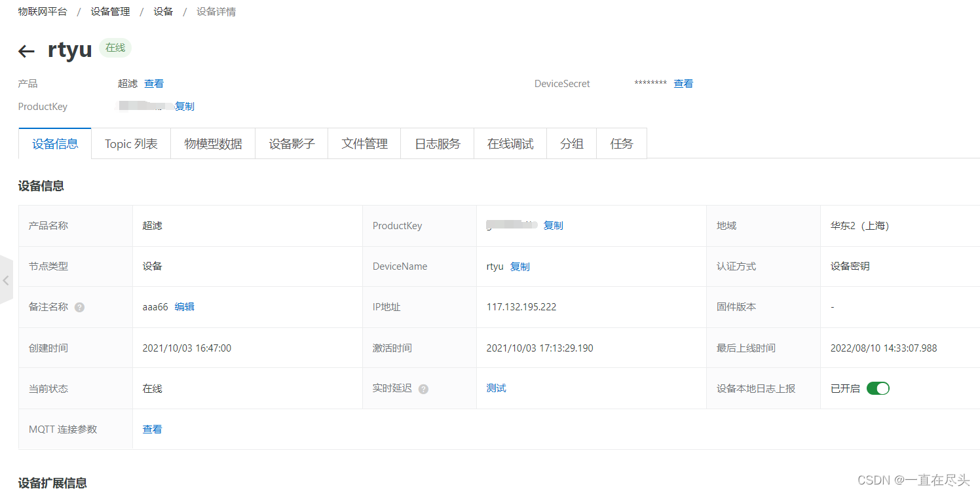Viewport: 980px width, 493px height.
Task: Click 物联网平台 in the breadcrumb
Action: 43,12
